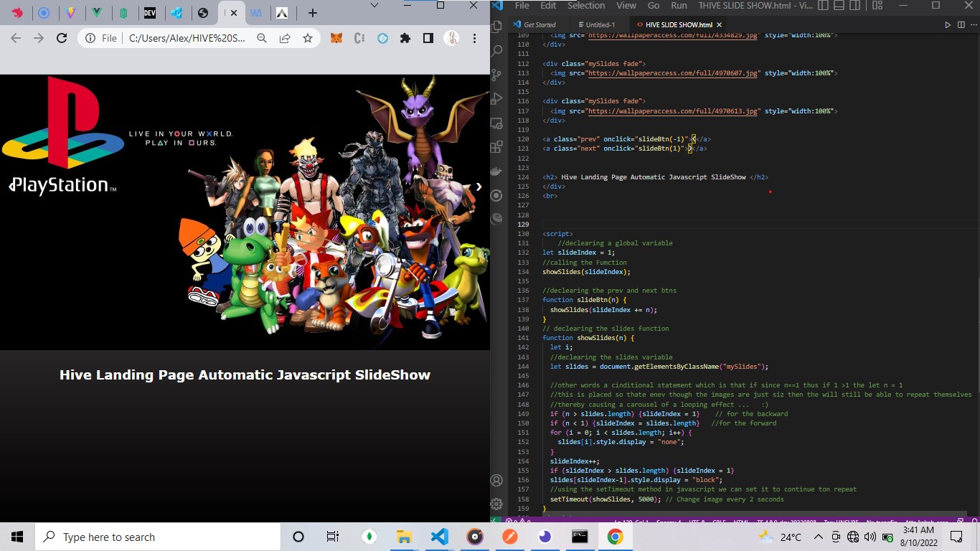Open Chrome profile avatar

(x=451, y=38)
